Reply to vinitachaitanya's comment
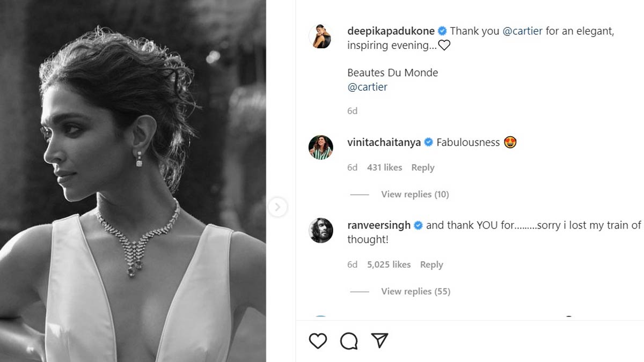 click(x=422, y=167)
